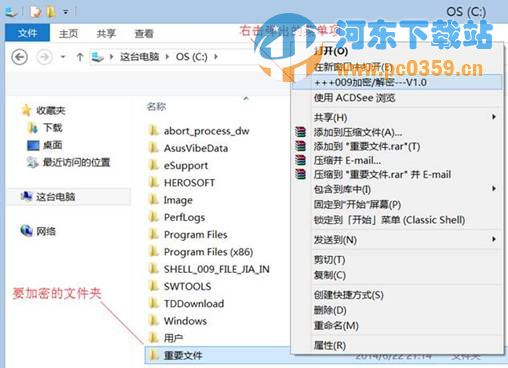Click the Forward navigation arrow
Screen dimensions: 508x368
pyautogui.click(x=44, y=57)
